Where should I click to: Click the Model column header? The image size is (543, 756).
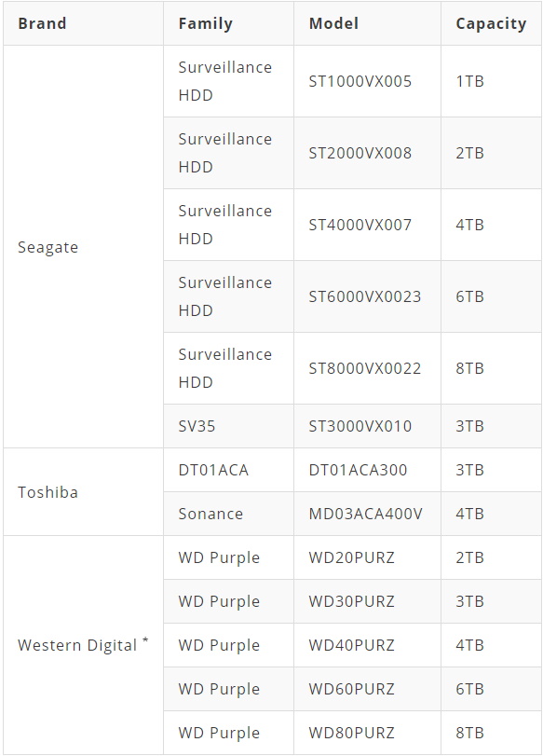333,23
